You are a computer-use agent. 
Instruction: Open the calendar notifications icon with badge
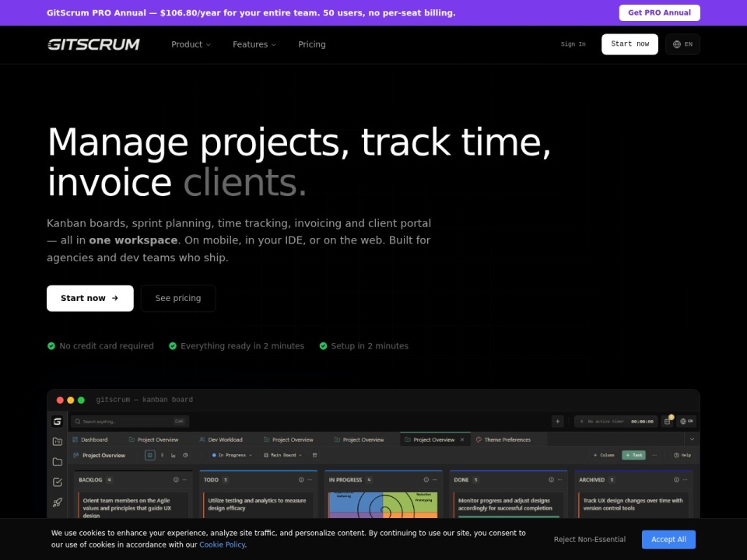(x=668, y=421)
